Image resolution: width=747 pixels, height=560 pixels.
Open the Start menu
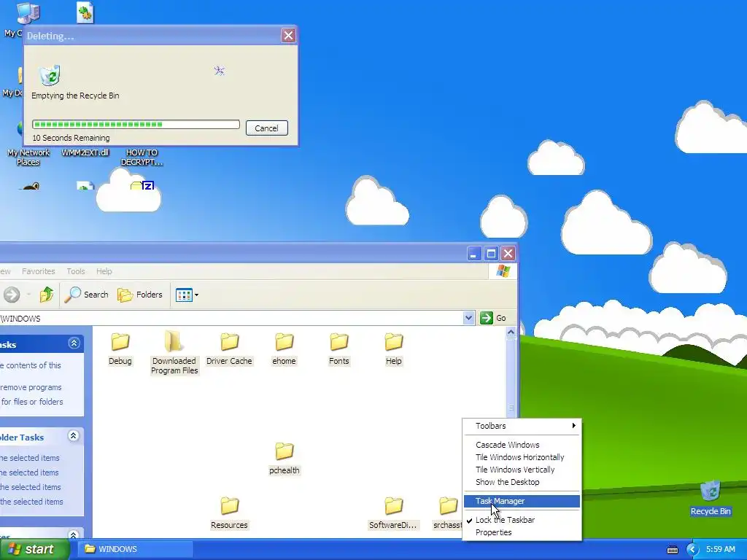(34, 549)
